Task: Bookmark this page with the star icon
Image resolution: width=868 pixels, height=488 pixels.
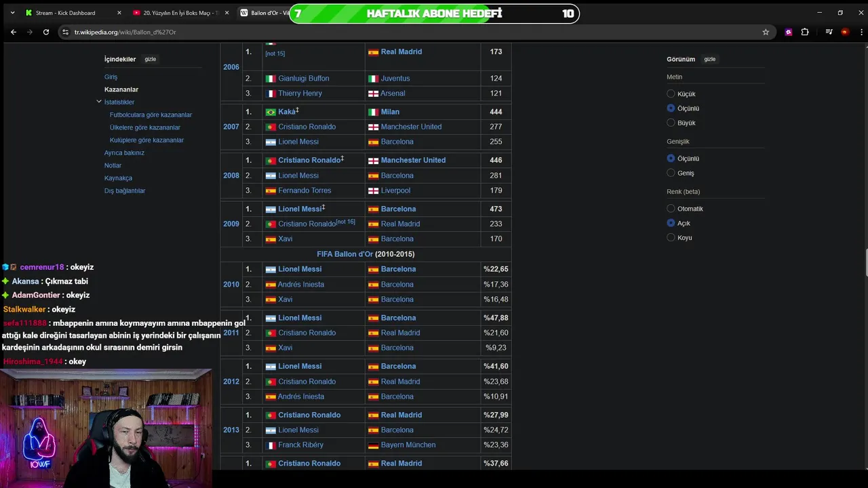Action: (x=766, y=32)
